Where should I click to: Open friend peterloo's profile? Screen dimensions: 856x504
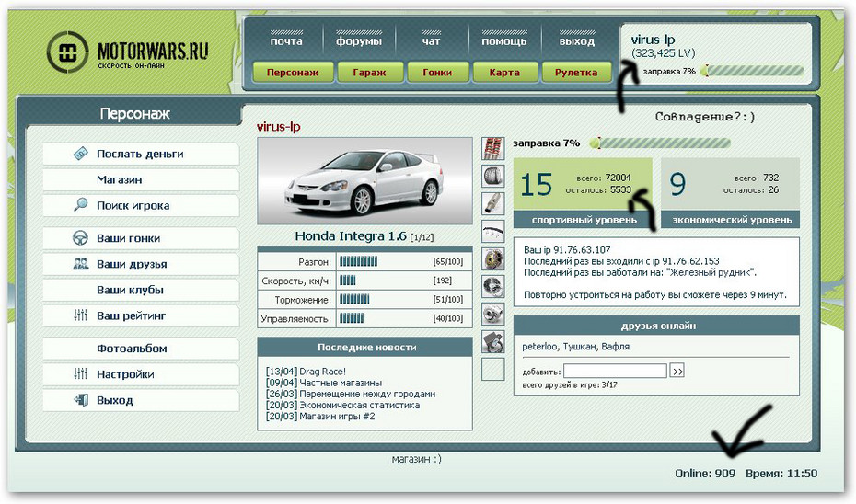(x=539, y=347)
